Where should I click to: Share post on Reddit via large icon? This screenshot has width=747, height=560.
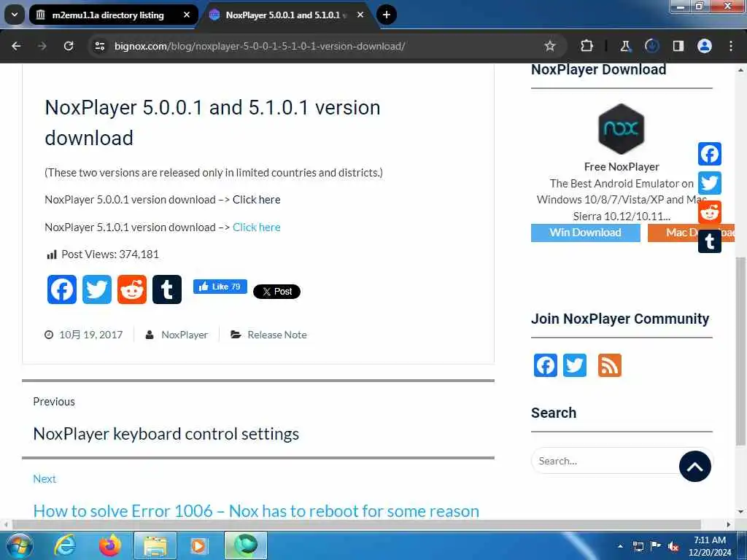pos(132,289)
